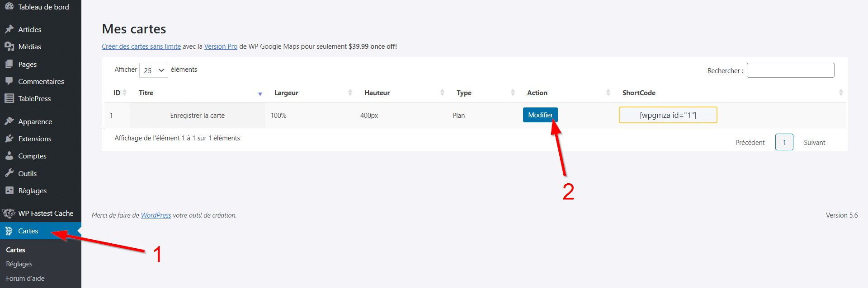Go to pagination page 1
868x288 pixels.
(784, 142)
